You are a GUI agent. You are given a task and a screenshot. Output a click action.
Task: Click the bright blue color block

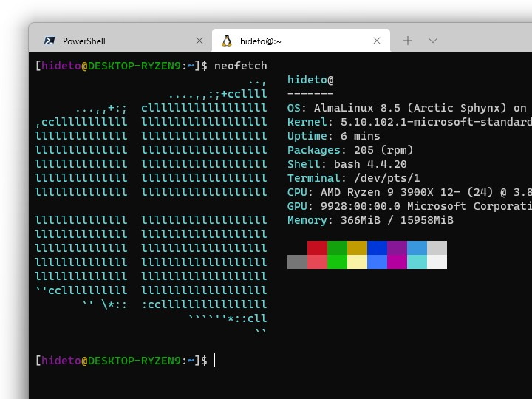point(377,262)
